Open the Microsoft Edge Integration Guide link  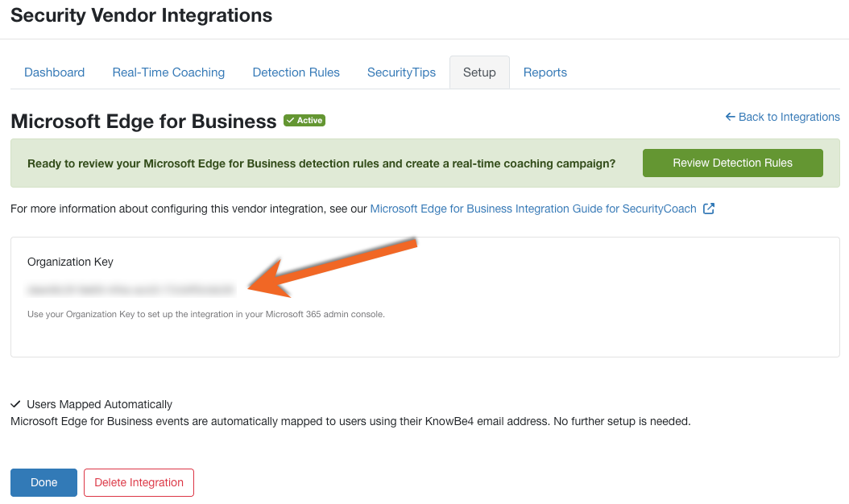pyautogui.click(x=532, y=209)
